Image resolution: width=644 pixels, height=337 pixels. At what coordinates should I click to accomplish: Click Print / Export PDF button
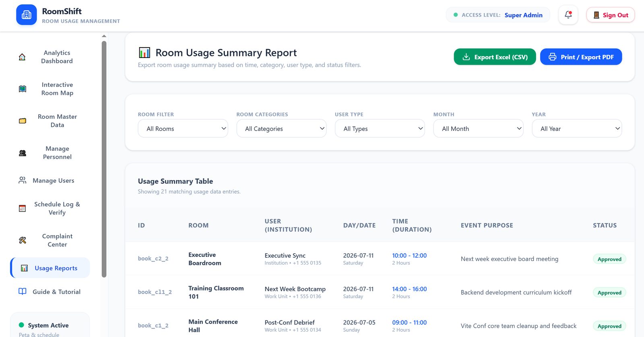coord(581,57)
